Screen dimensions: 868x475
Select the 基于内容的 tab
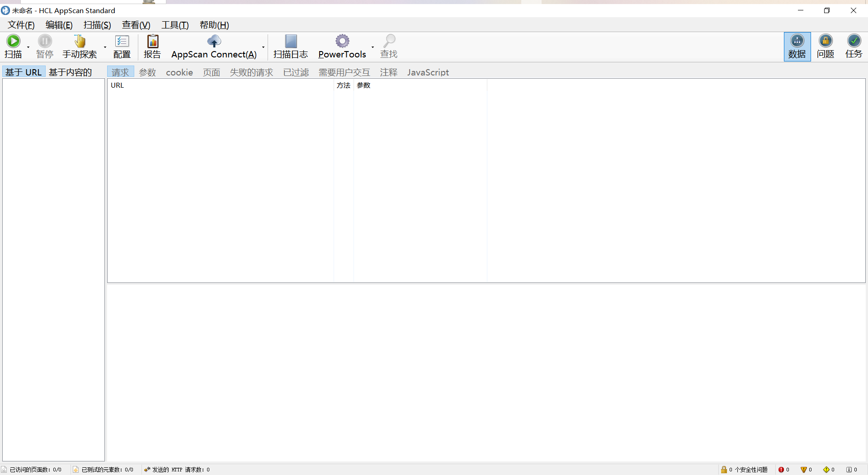pyautogui.click(x=71, y=72)
